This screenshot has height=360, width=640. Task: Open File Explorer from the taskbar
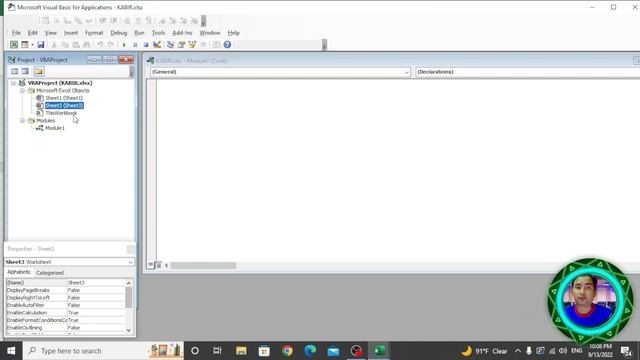click(241, 351)
